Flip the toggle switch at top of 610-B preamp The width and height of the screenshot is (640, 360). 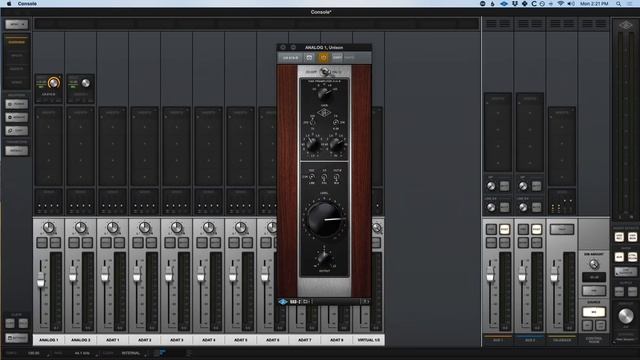324,72
